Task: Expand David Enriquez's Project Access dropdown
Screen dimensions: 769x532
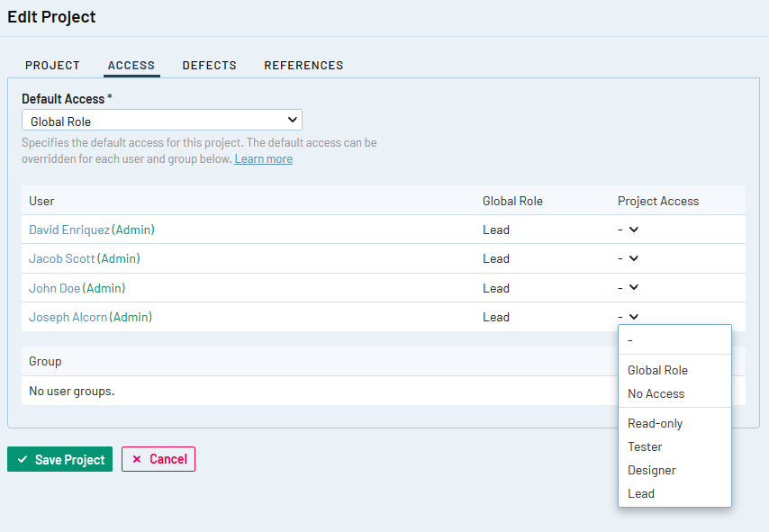Action: pyautogui.click(x=629, y=230)
